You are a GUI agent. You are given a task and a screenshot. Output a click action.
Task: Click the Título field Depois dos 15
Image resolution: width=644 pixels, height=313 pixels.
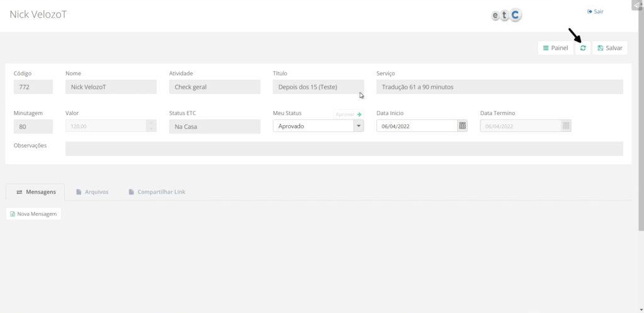coord(318,87)
